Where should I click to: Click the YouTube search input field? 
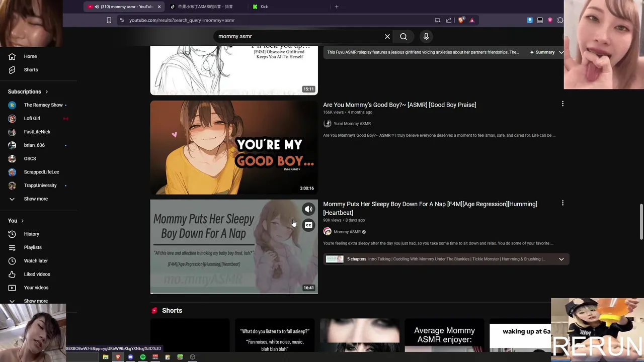coord(299,36)
